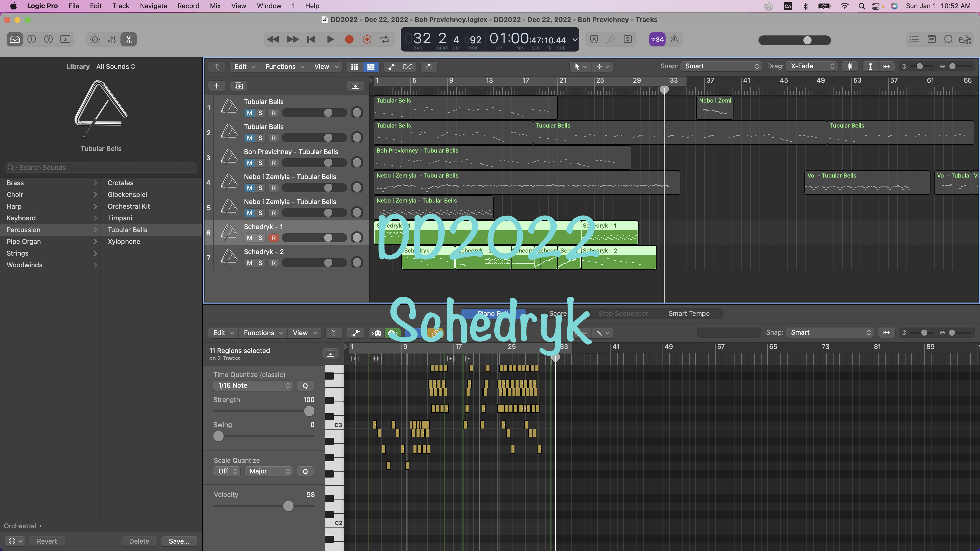Open the Library panel button
The height and width of the screenshot is (551, 980).
point(15,39)
